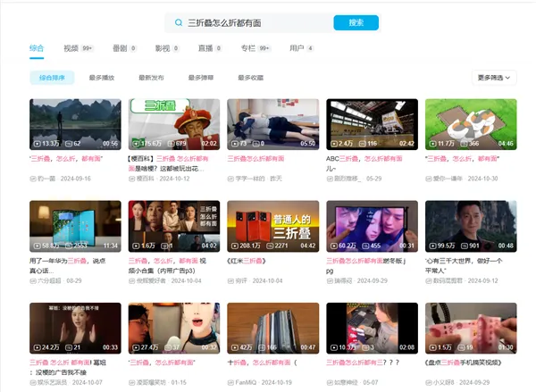Select 最新发布 sort option
536x392 pixels.
(x=151, y=78)
